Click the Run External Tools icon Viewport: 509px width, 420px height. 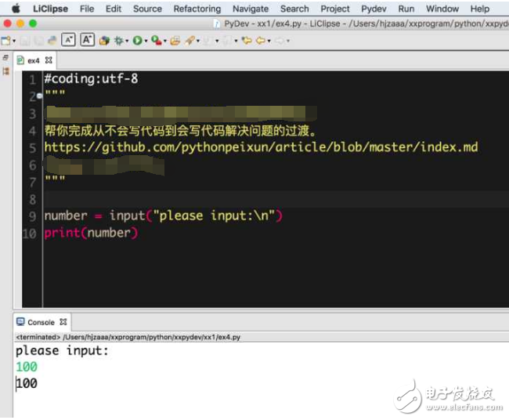(157, 41)
